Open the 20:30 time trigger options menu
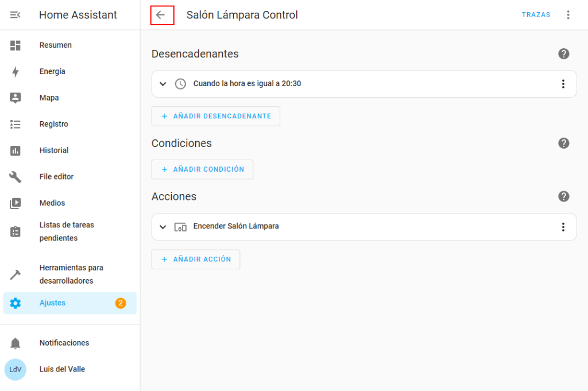Screen dimensions: 588x391 563,84
